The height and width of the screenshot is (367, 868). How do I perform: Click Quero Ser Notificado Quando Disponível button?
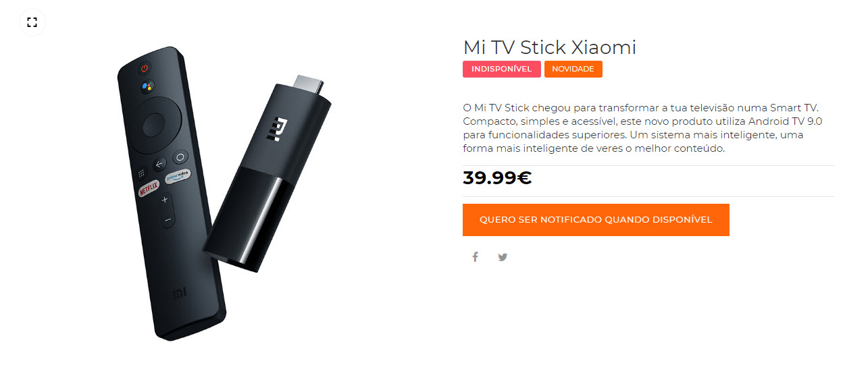click(x=596, y=220)
